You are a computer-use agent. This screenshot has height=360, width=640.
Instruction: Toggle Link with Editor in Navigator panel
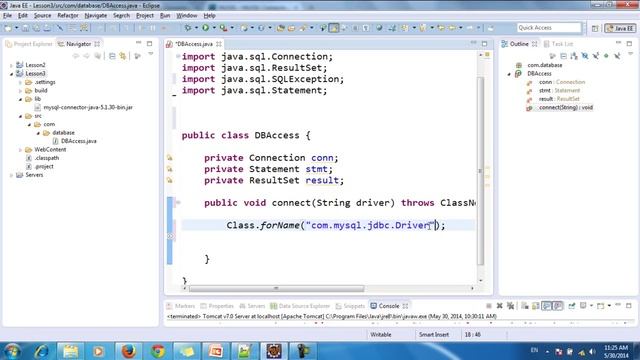pos(123,56)
